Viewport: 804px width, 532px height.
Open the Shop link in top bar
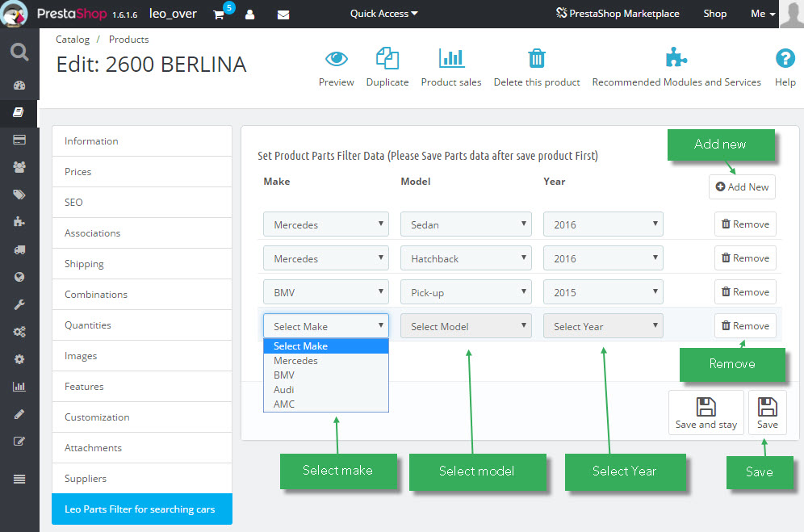pyautogui.click(x=714, y=14)
